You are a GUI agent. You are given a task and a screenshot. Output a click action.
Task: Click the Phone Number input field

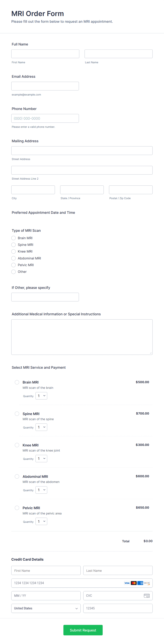coord(45,118)
